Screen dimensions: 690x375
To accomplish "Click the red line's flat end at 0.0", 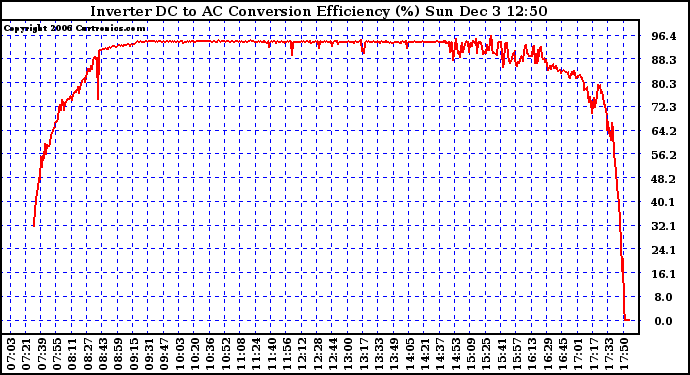I will 627,320.
